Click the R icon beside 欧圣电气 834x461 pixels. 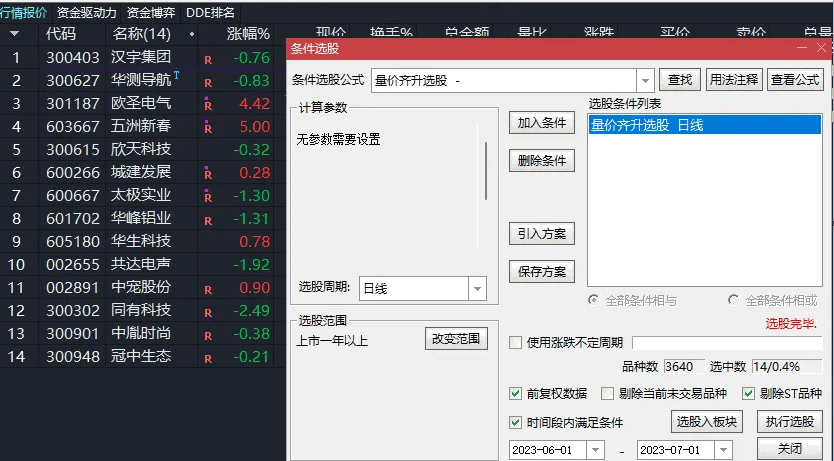point(208,105)
